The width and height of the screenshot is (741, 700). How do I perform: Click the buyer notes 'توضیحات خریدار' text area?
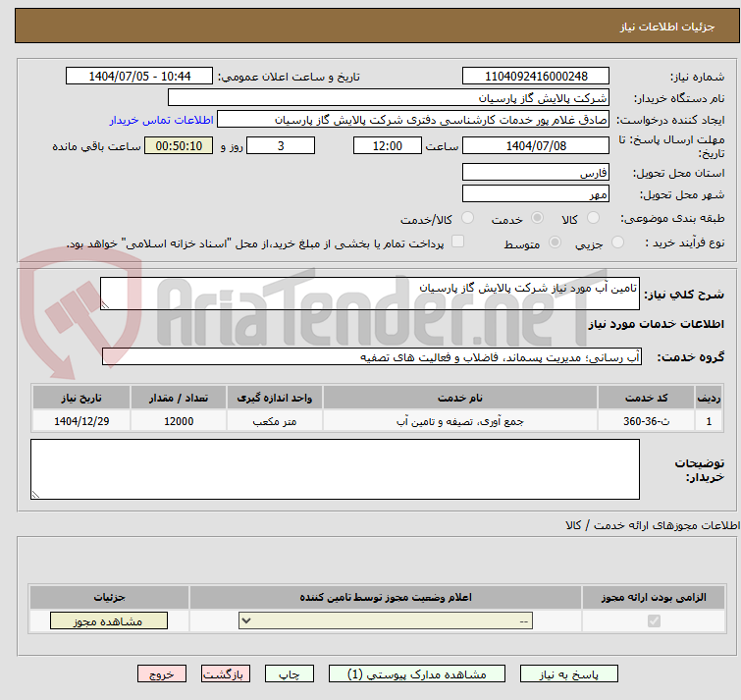coord(335,469)
